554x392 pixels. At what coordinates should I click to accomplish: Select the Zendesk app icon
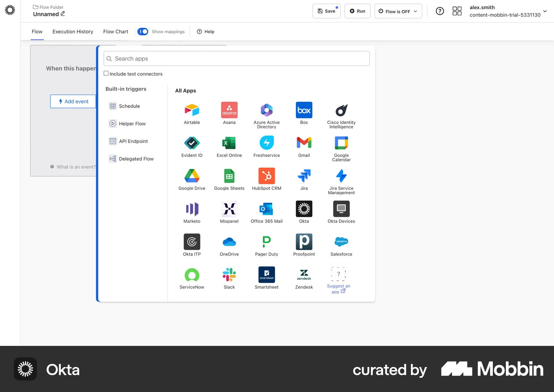(x=304, y=275)
